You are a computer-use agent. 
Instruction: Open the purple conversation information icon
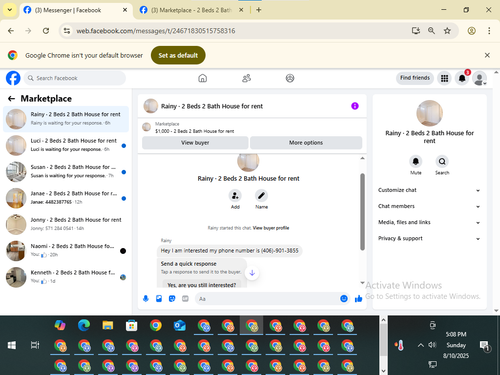tap(355, 106)
